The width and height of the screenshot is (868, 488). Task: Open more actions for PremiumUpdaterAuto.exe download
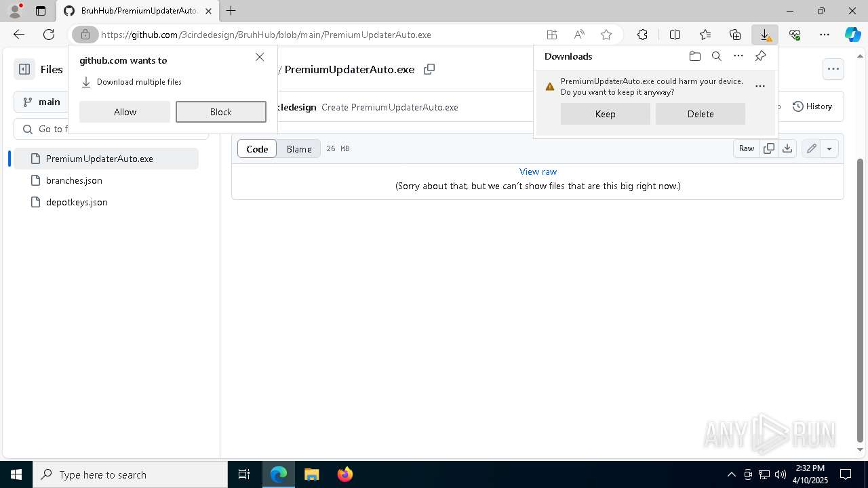coord(760,86)
